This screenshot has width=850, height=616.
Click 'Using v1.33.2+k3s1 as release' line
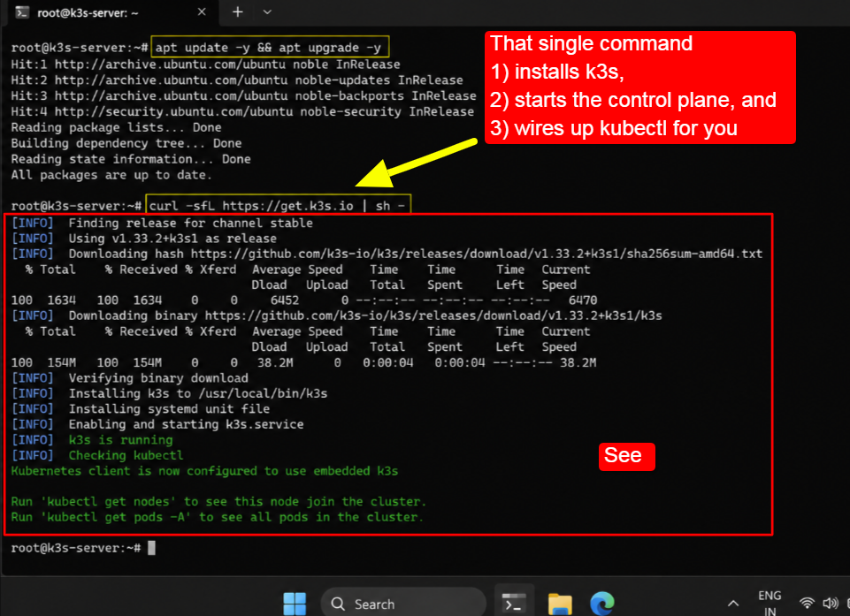pyautogui.click(x=143, y=239)
